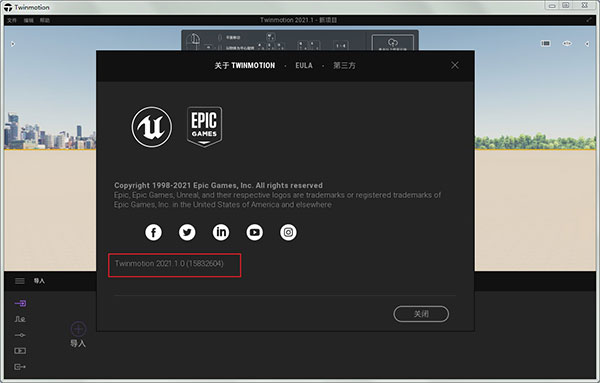Open the 编辑 menu

[x=29, y=20]
